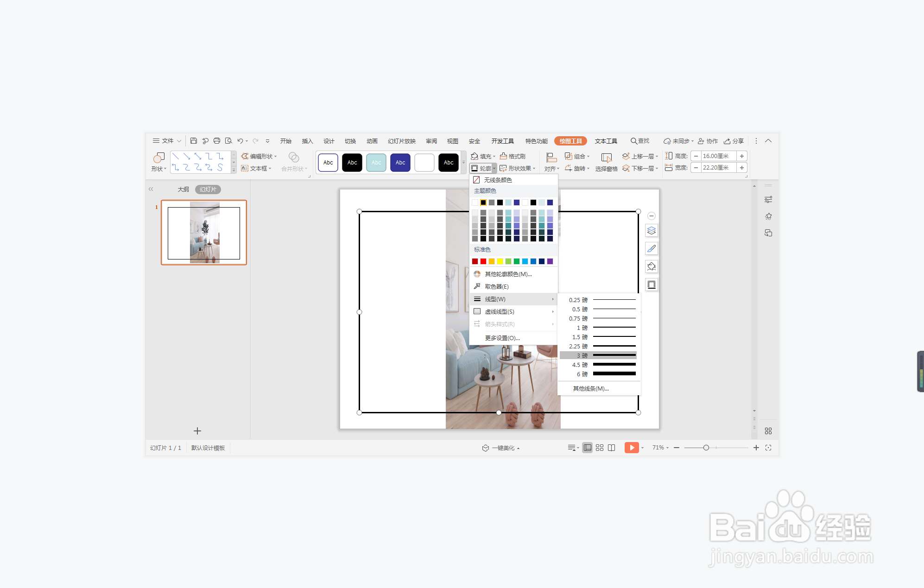
Task: Open the 组合 group dropdown
Action: 577,156
